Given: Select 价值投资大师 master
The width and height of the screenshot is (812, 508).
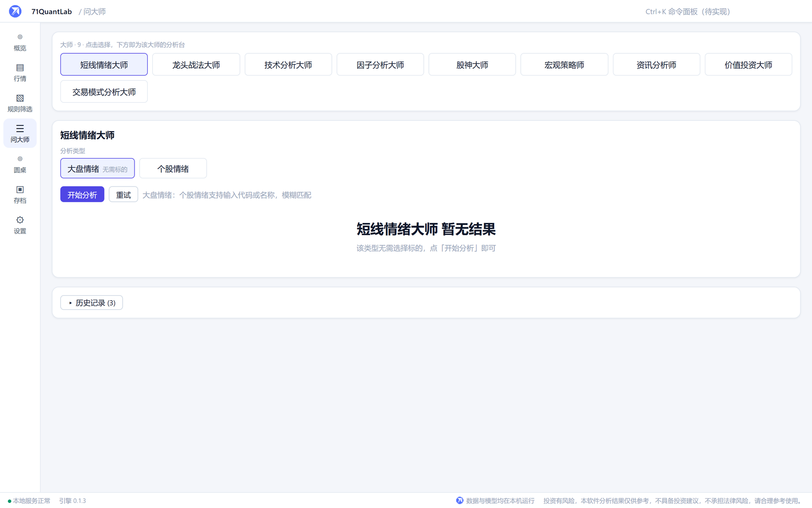Looking at the screenshot, I should [749, 65].
